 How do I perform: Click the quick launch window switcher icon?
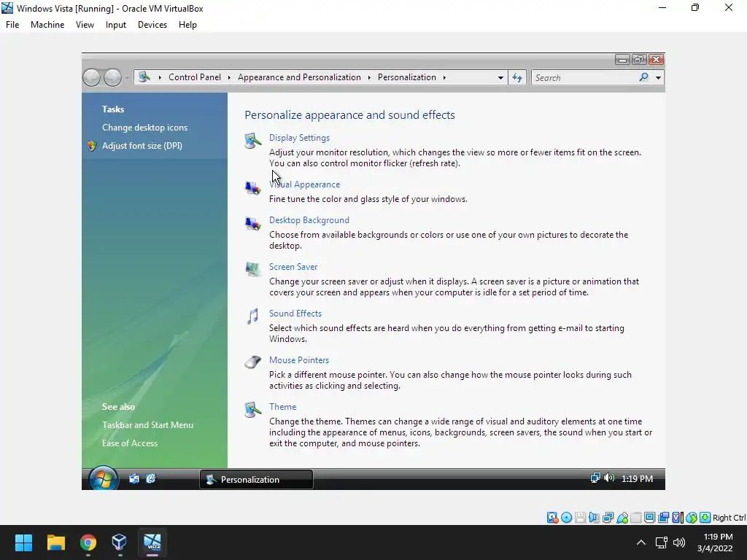151,478
